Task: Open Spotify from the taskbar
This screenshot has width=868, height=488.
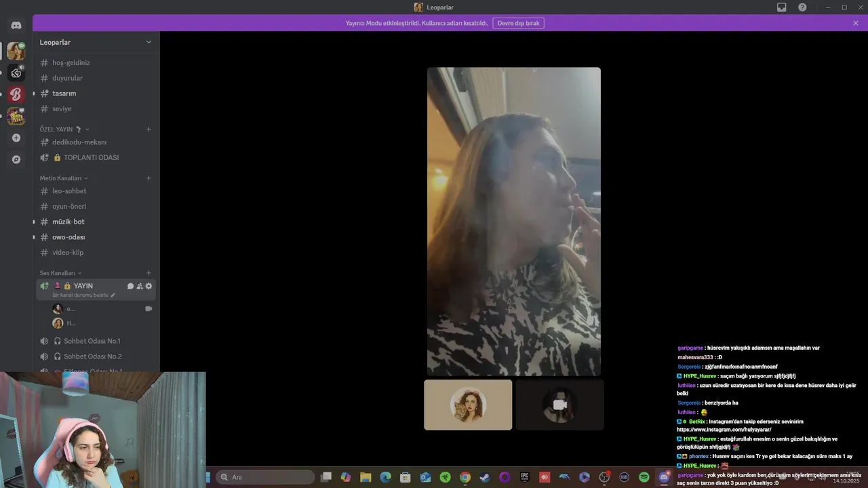Action: point(644,477)
